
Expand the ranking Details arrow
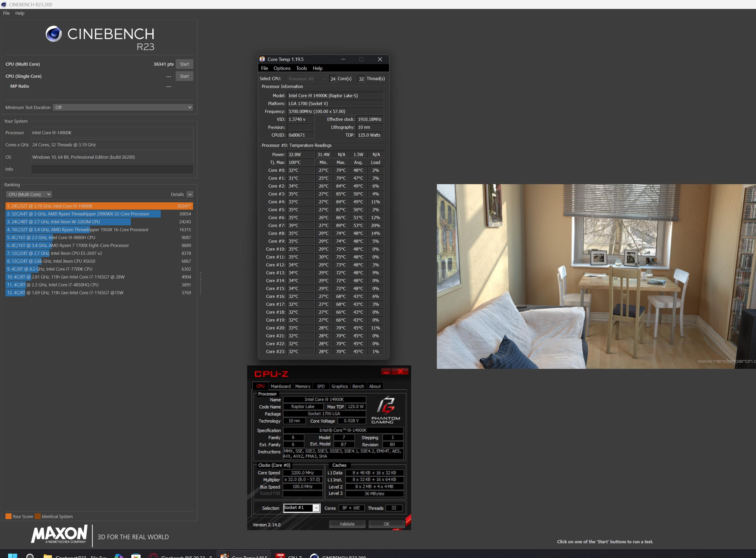click(190, 194)
